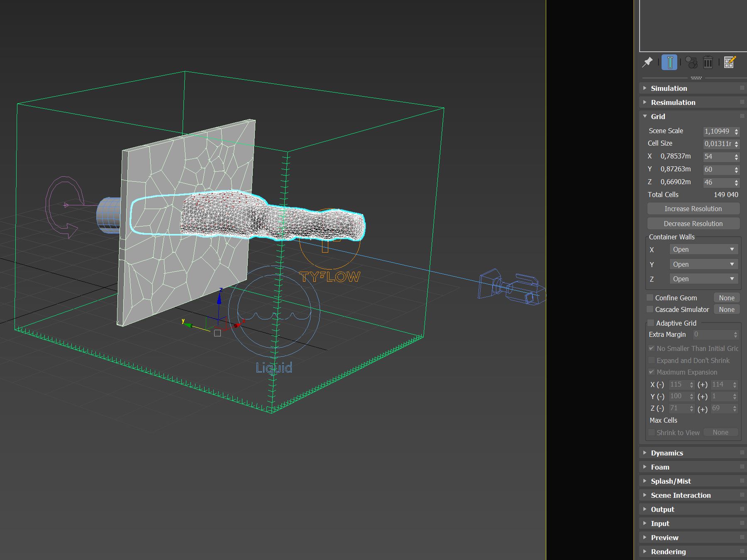Image resolution: width=747 pixels, height=560 pixels.
Task: Click the Pin Stack icon
Action: [647, 62]
